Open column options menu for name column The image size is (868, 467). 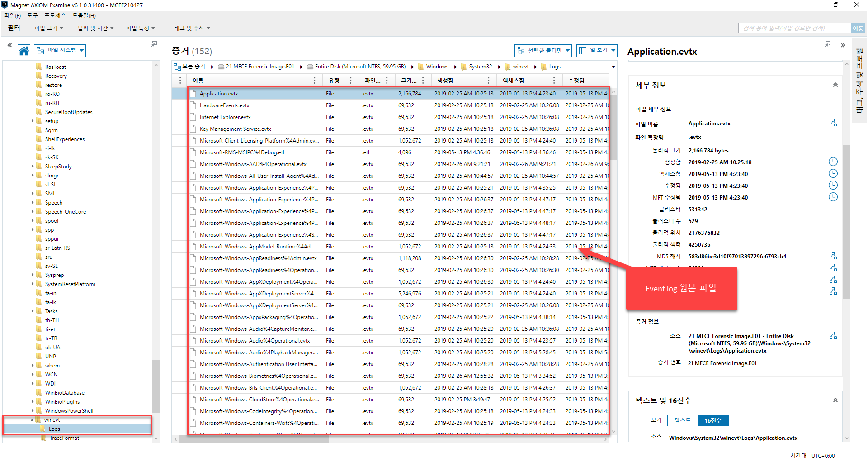pyautogui.click(x=314, y=81)
